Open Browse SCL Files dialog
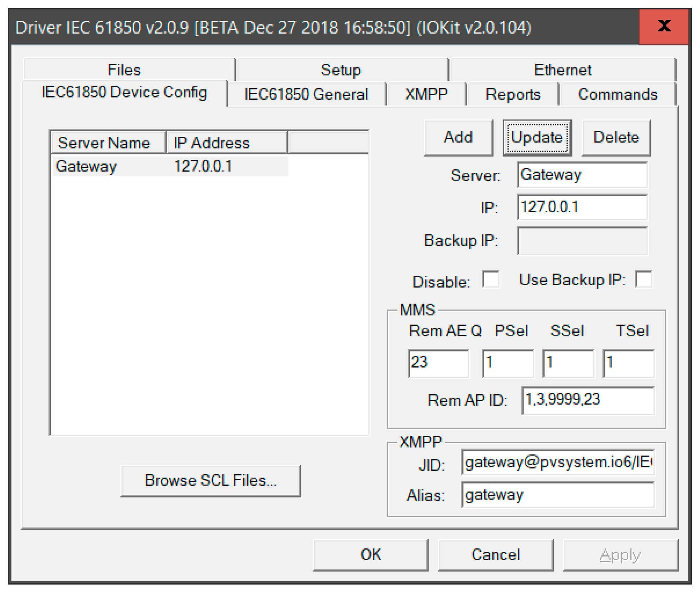 (x=210, y=480)
